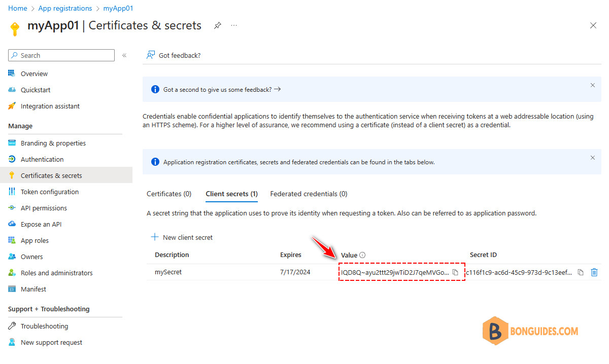Close the Certificates & secrets blade

(593, 25)
